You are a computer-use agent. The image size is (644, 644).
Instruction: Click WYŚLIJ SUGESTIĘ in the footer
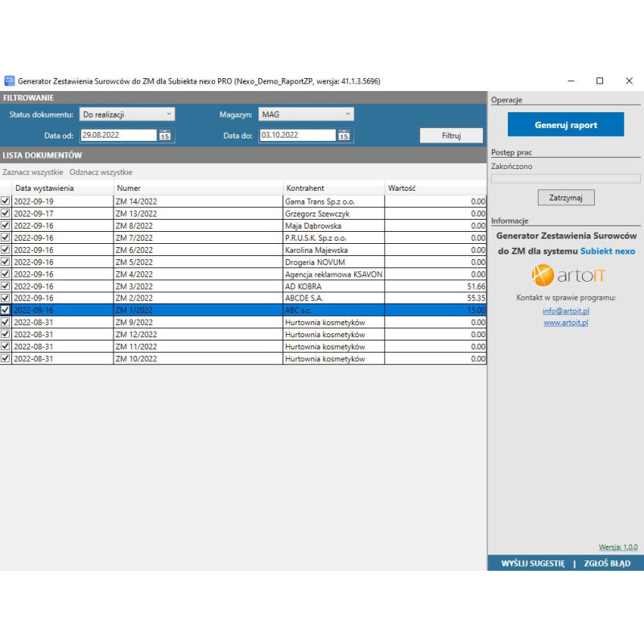[533, 563]
